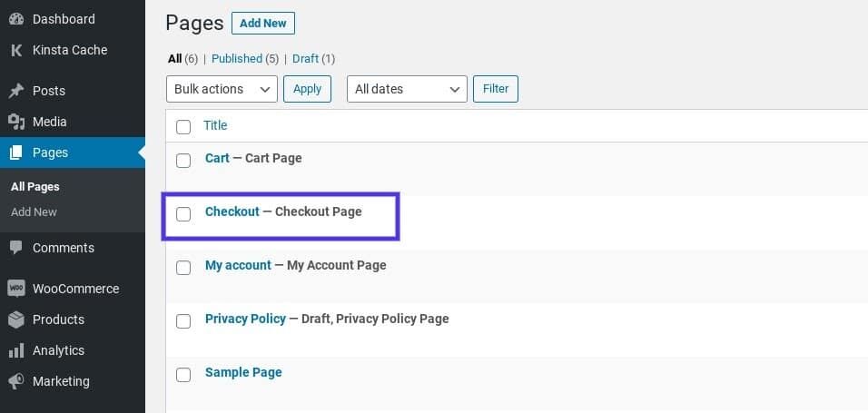Expand the All dates dropdown
The width and height of the screenshot is (868, 413).
point(406,89)
